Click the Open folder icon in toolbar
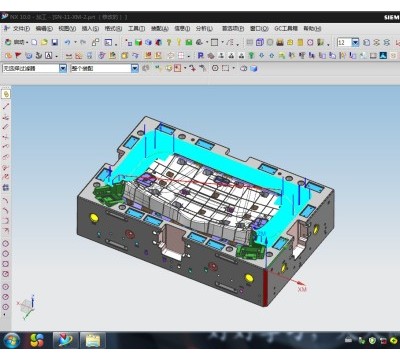The image size is (400, 360). (x=44, y=42)
